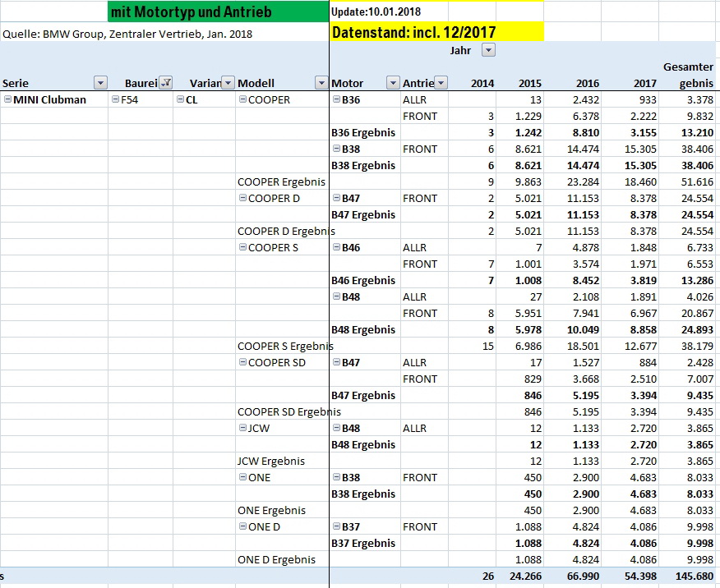Viewport: 720px width, 588px height.
Task: Select the 2015 grand total 24.266
Action: [x=525, y=576]
